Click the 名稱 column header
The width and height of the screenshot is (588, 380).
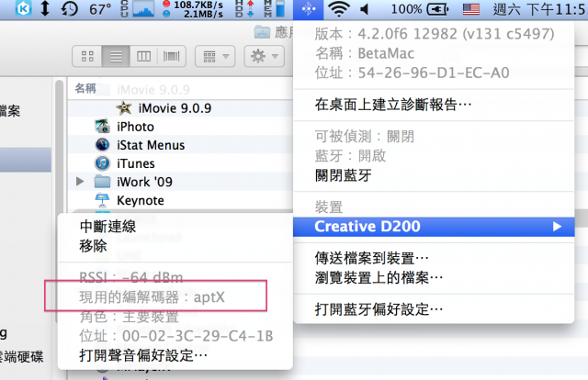point(85,88)
